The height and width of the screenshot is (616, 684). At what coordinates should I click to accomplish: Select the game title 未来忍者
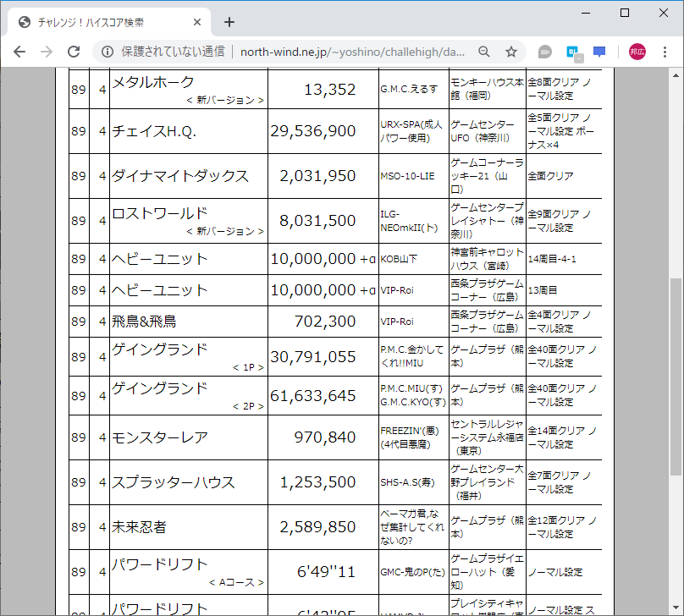click(x=139, y=527)
